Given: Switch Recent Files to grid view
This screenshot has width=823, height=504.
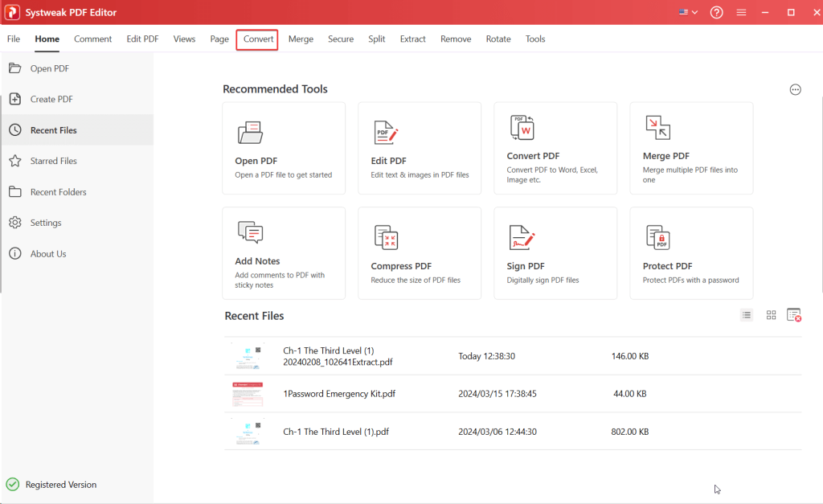Looking at the screenshot, I should [771, 315].
